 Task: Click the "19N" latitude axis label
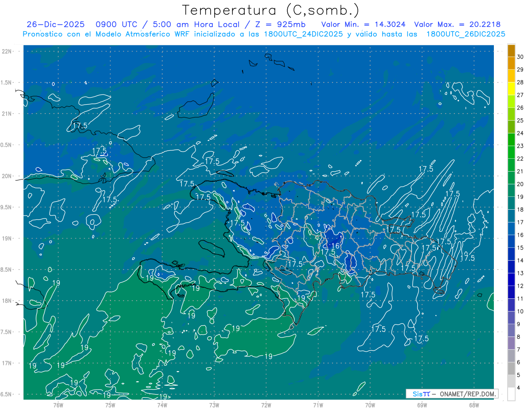click(6, 239)
